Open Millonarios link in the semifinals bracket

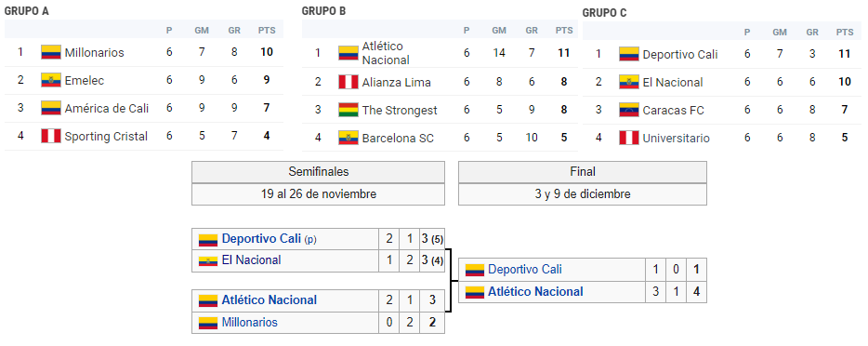pos(250,322)
